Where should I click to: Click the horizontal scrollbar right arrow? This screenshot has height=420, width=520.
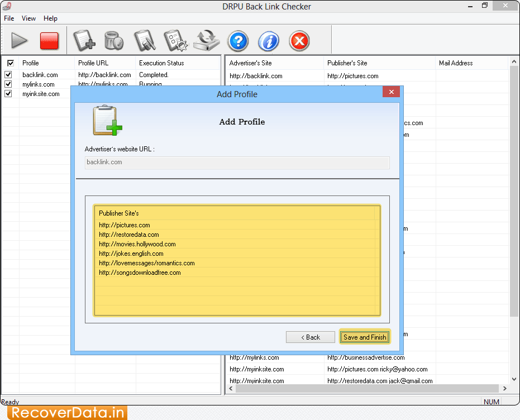pyautogui.click(x=504, y=388)
